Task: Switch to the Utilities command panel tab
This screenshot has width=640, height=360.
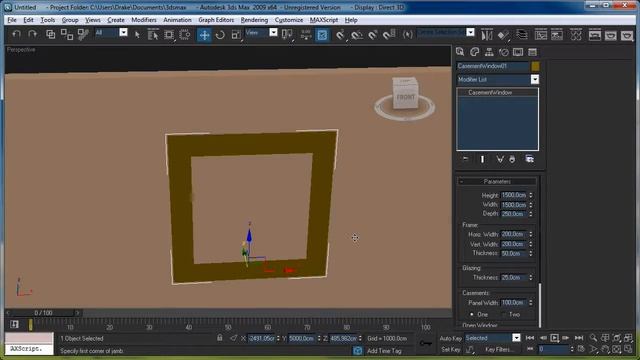Action: coord(532,52)
